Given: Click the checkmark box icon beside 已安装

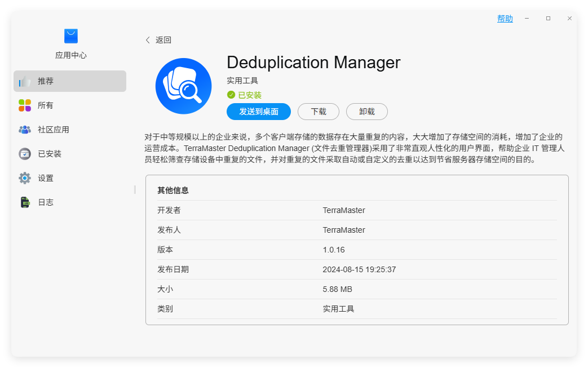Looking at the screenshot, I should pos(25,154).
